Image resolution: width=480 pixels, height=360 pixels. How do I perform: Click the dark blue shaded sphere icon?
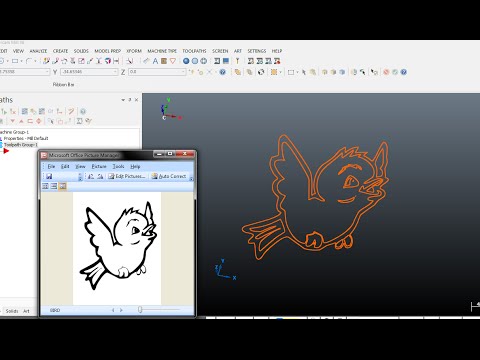(186, 61)
